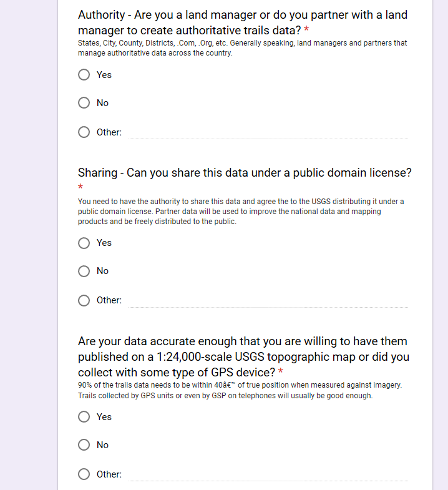The width and height of the screenshot is (448, 490).
Task: Click the red asterisk after the Authority question
Action: tap(306, 31)
